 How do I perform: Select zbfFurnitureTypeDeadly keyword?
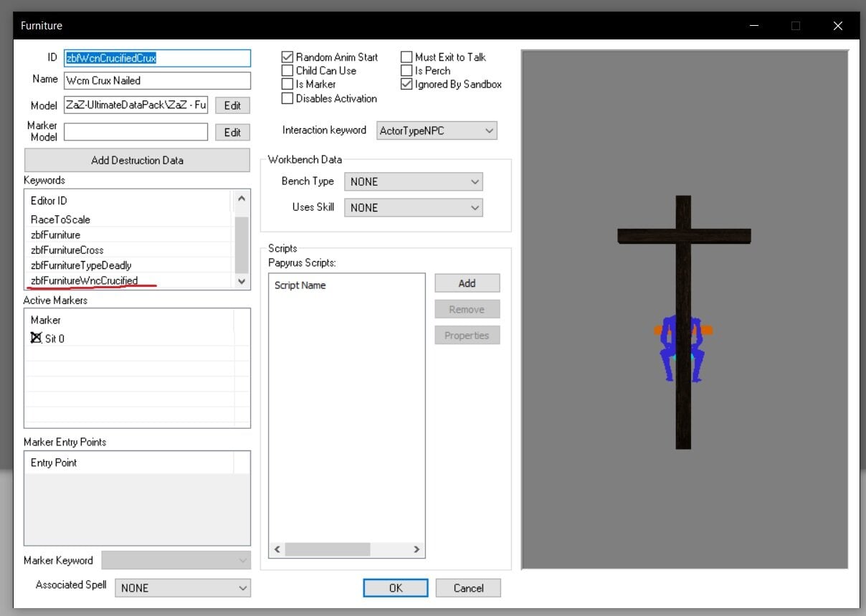coord(129,265)
